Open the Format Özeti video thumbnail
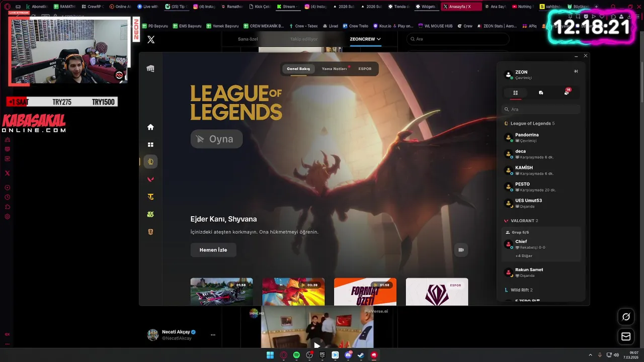 coord(365,292)
